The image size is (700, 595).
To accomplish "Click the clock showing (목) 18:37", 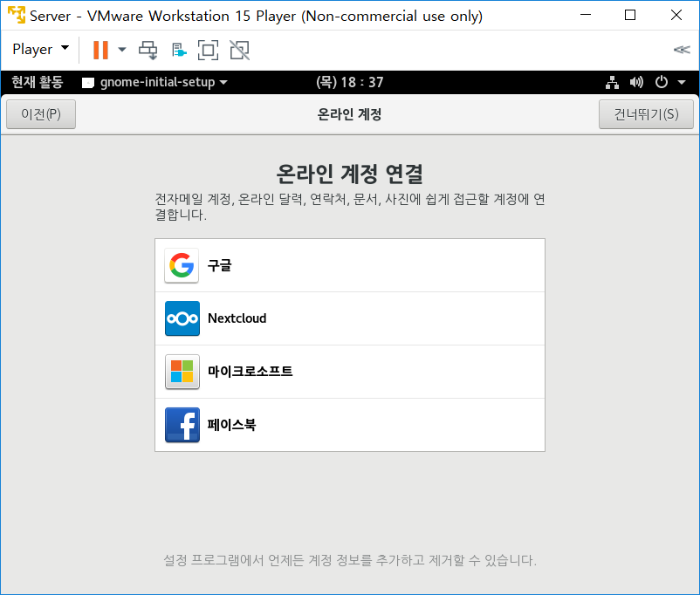I will tap(349, 82).
